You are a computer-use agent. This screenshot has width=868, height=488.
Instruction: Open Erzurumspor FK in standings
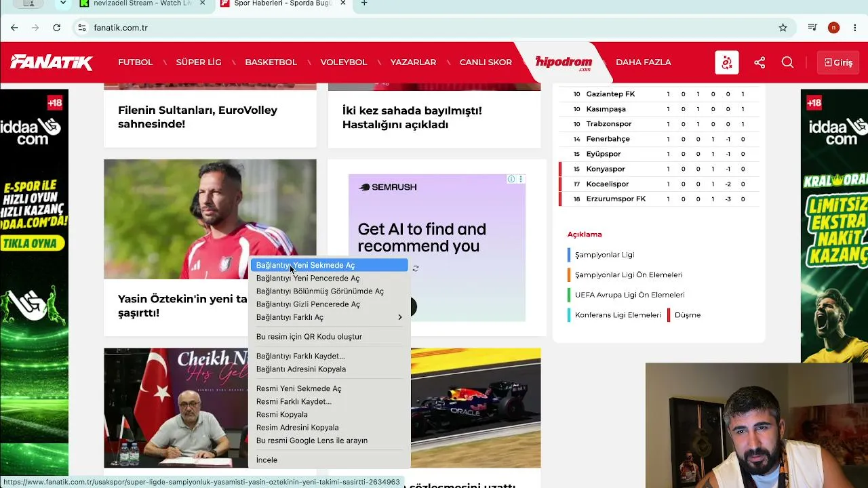tap(616, 199)
